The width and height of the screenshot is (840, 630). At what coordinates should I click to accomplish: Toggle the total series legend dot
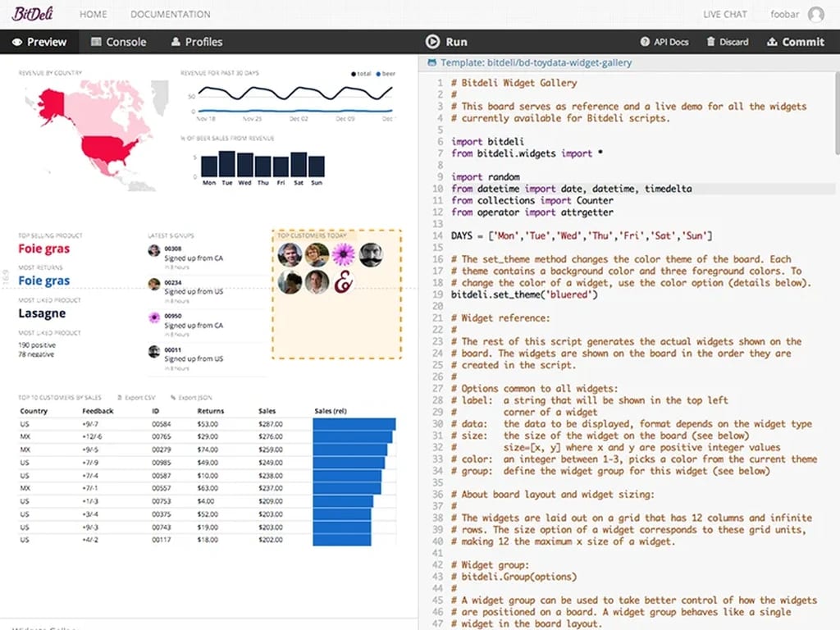[x=354, y=74]
